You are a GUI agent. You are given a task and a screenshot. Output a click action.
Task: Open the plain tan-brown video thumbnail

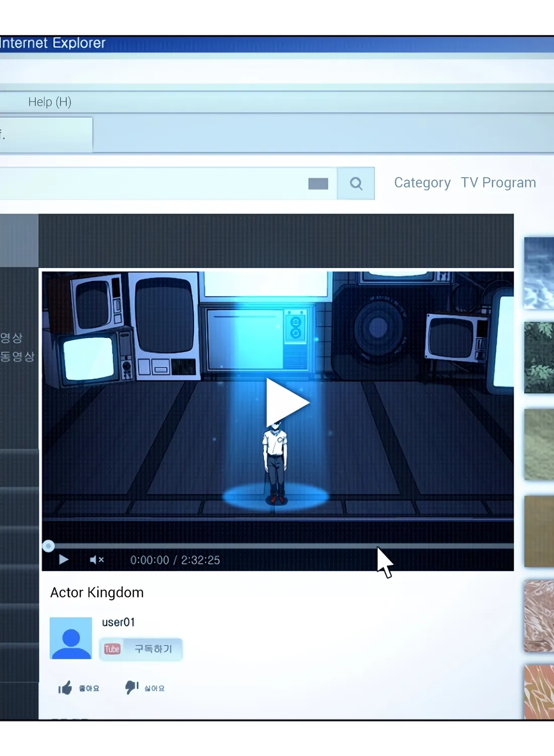point(539,531)
